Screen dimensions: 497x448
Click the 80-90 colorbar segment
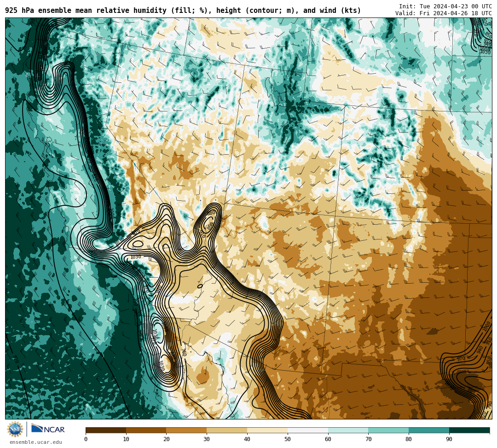click(429, 430)
